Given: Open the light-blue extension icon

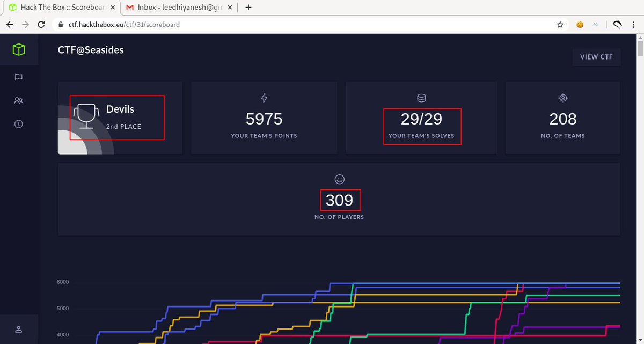Looking at the screenshot, I should click(596, 24).
